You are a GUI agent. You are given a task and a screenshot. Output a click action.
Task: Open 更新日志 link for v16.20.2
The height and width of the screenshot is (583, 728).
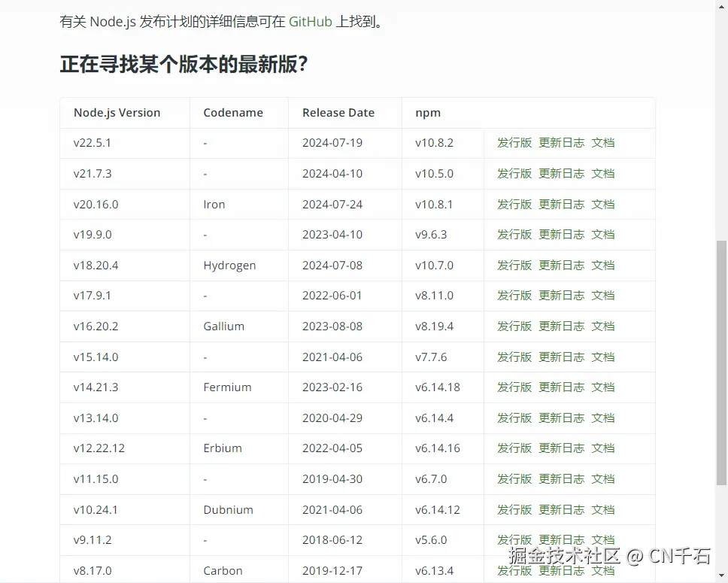click(x=561, y=326)
